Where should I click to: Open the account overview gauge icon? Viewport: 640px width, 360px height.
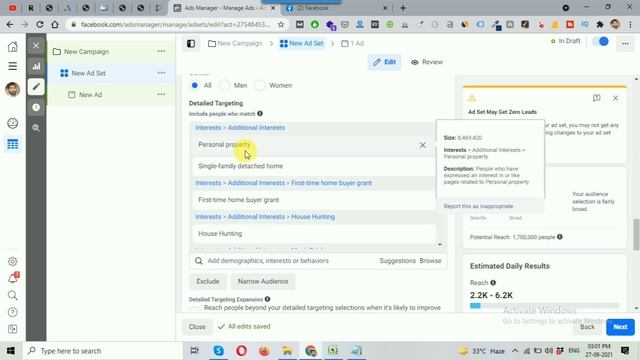(x=13, y=123)
